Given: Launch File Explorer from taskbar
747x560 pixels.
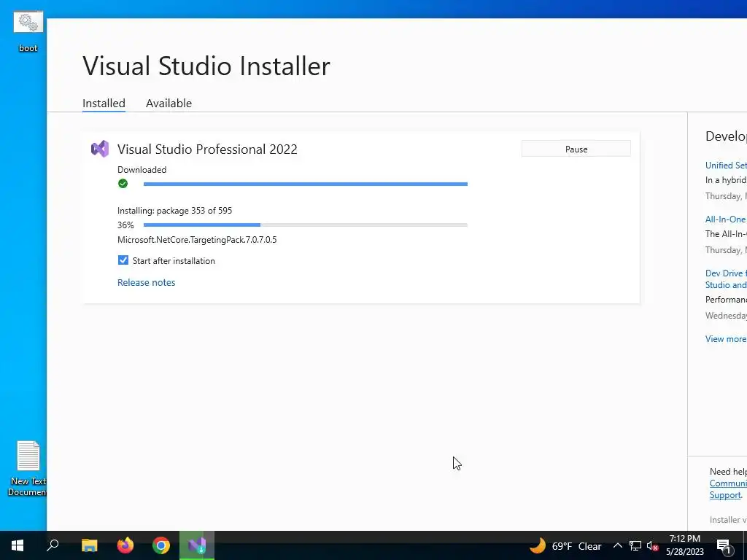Looking at the screenshot, I should (89, 545).
